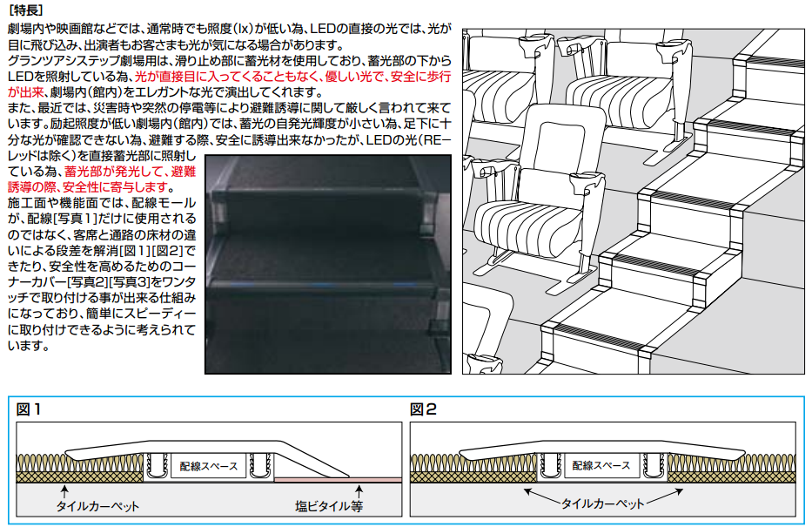Click red text 光が直接目に入ってくることもなく

(x=226, y=77)
